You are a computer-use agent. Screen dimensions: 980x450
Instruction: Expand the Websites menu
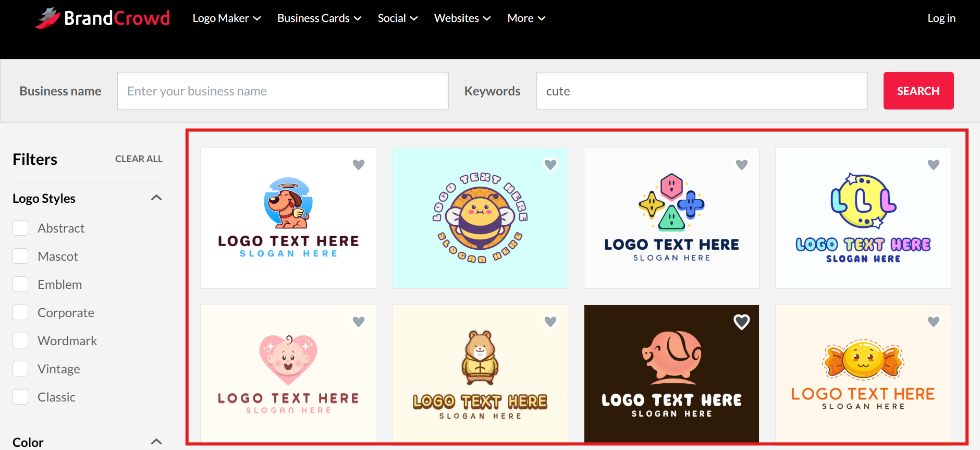tap(462, 18)
